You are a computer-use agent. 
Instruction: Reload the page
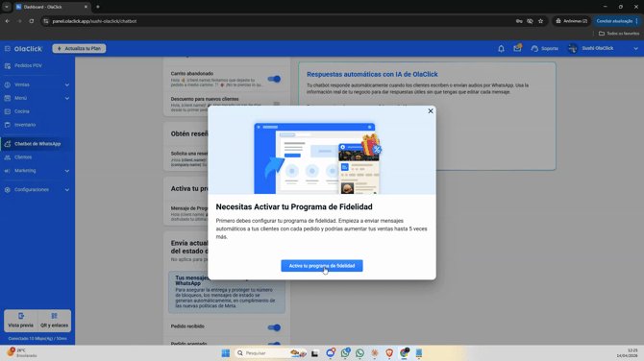coord(31,21)
